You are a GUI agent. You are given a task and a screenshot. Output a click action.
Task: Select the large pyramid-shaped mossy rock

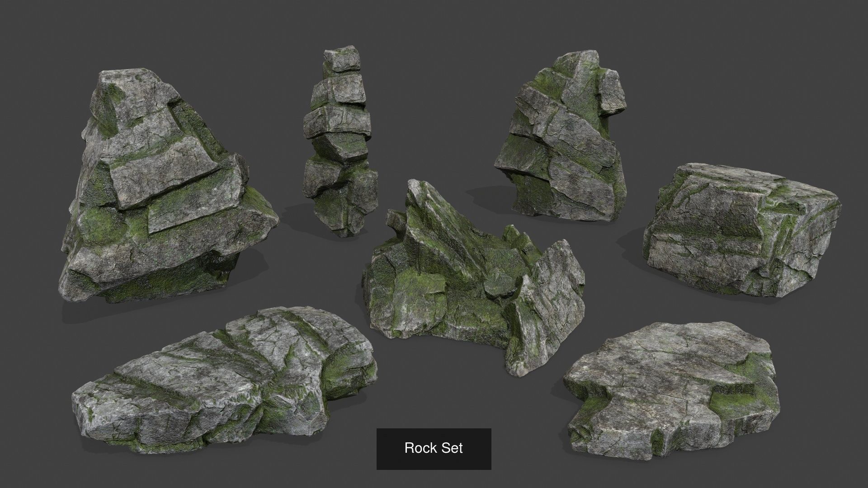[168, 185]
